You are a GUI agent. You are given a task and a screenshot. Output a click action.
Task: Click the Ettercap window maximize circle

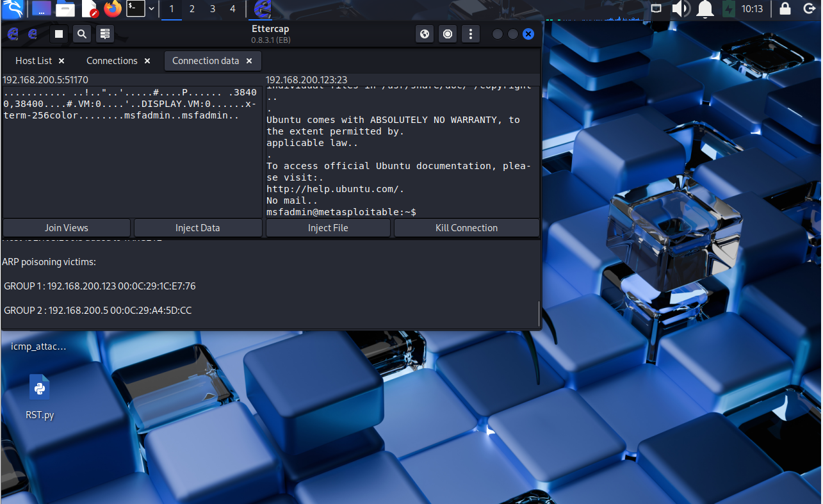(513, 34)
